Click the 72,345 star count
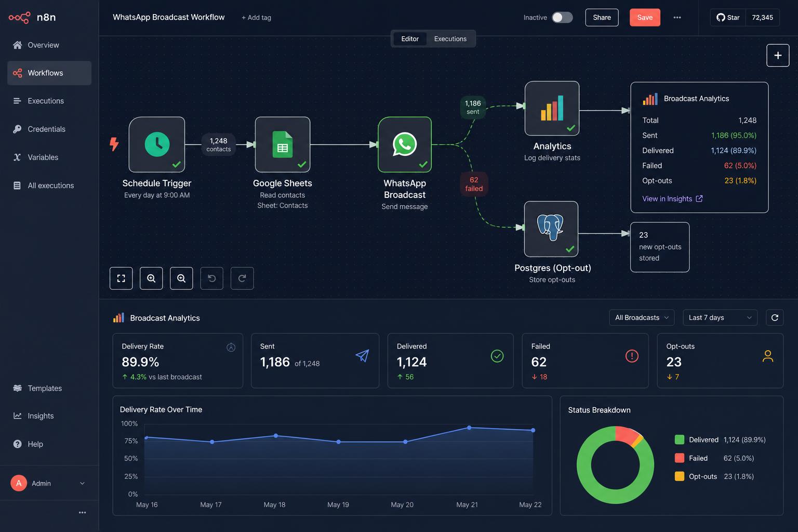798x532 pixels. click(763, 17)
